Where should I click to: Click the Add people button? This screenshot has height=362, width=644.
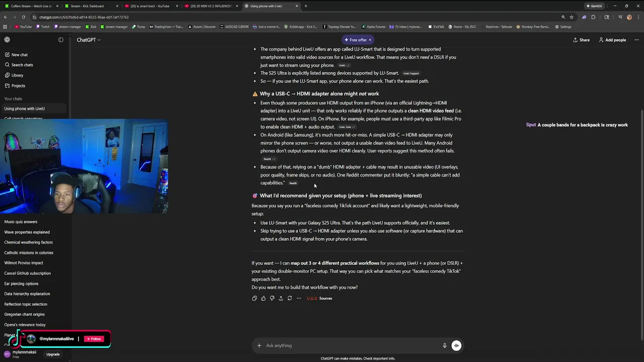[x=612, y=40]
